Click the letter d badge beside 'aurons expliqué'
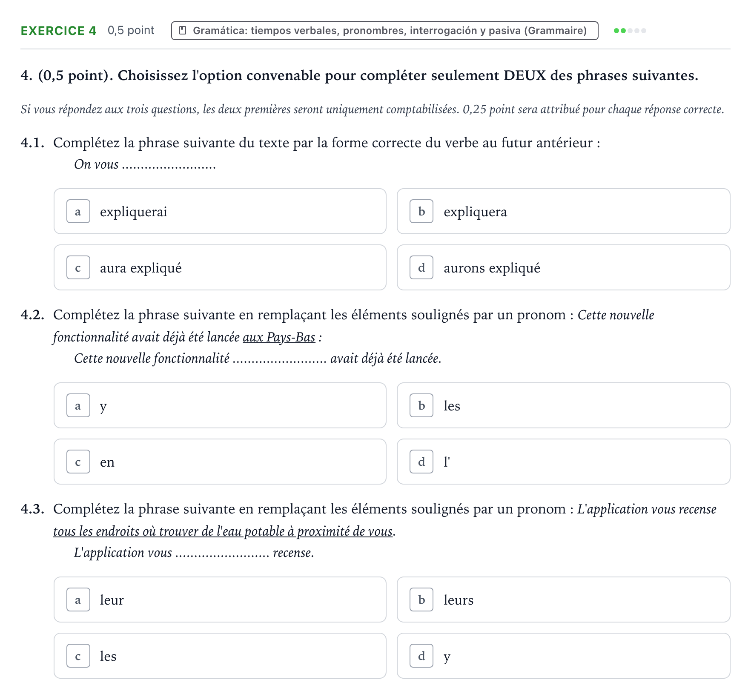751x700 pixels. (421, 267)
